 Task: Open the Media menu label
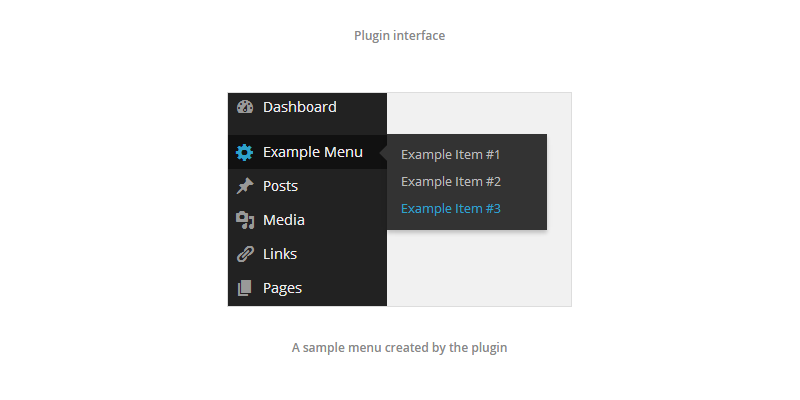284,220
